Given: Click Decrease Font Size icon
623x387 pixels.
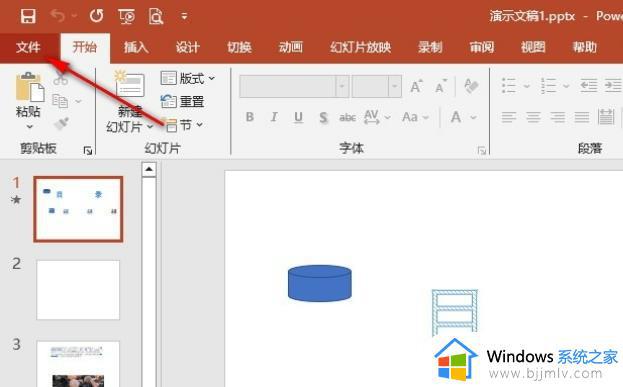Looking at the screenshot, I should coord(441,86).
